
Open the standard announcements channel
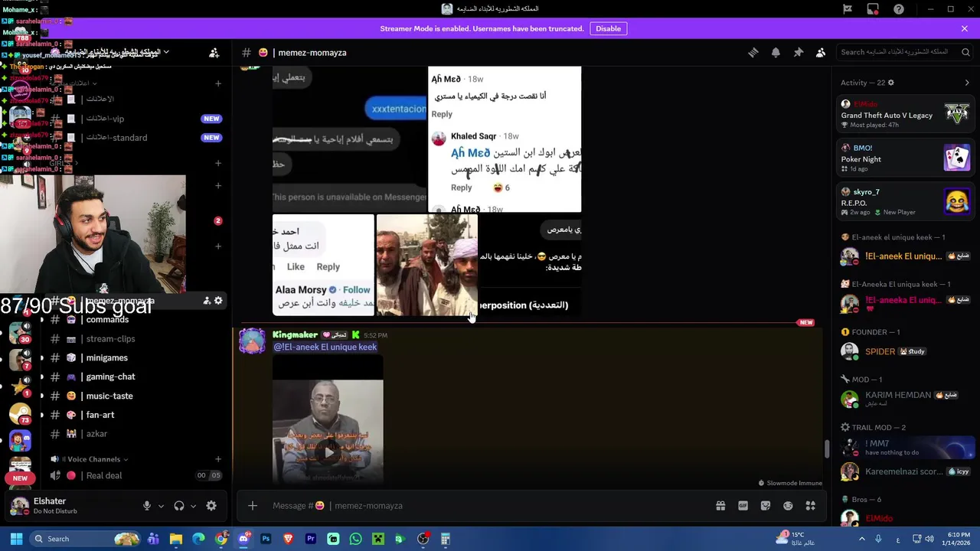click(x=116, y=138)
